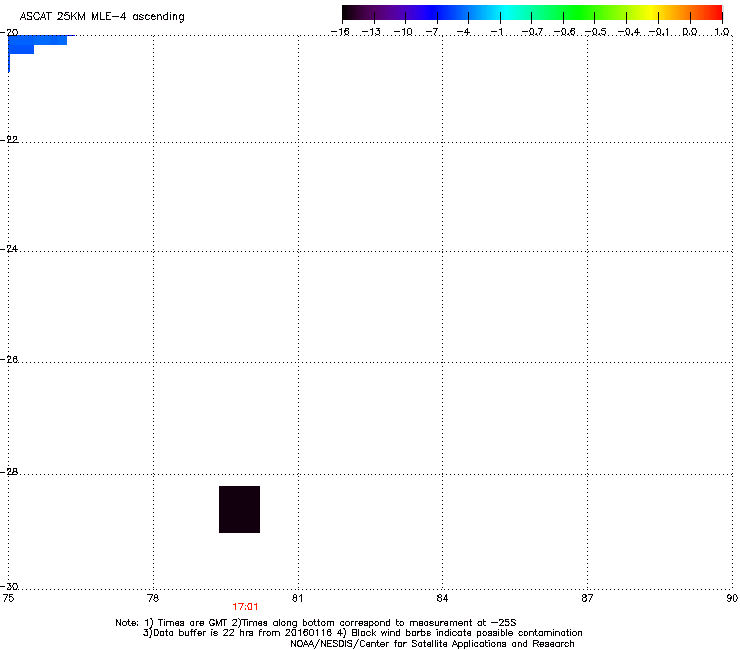Click the 84 longitude axis label

[442, 598]
